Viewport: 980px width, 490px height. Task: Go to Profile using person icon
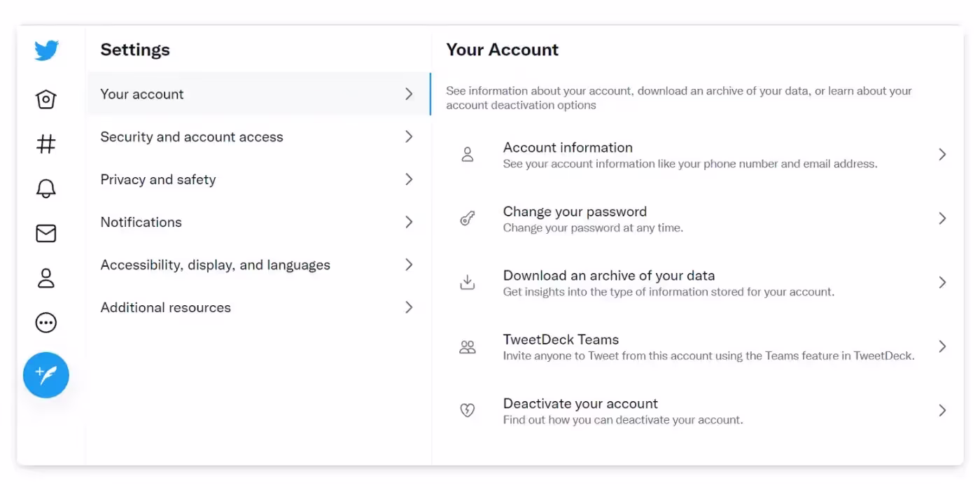(x=46, y=278)
